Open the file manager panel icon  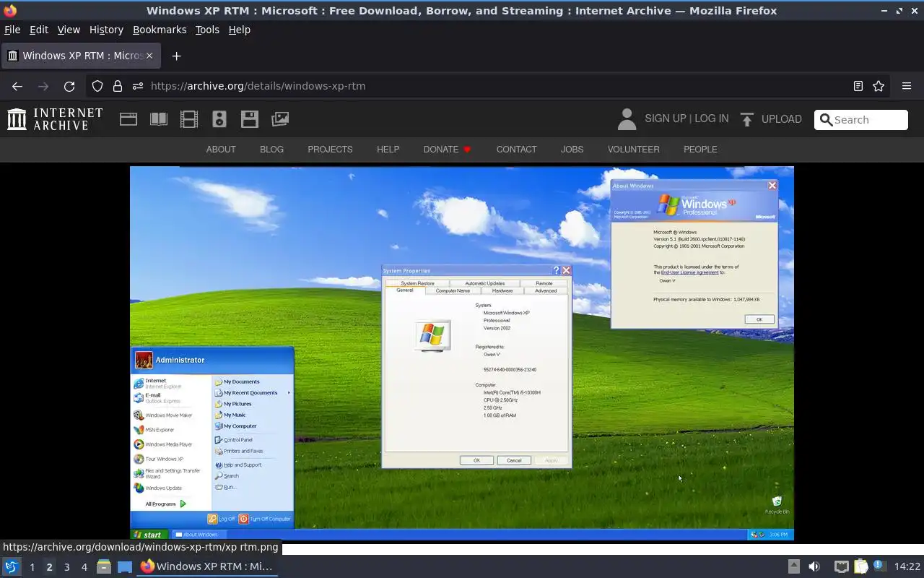tap(104, 566)
